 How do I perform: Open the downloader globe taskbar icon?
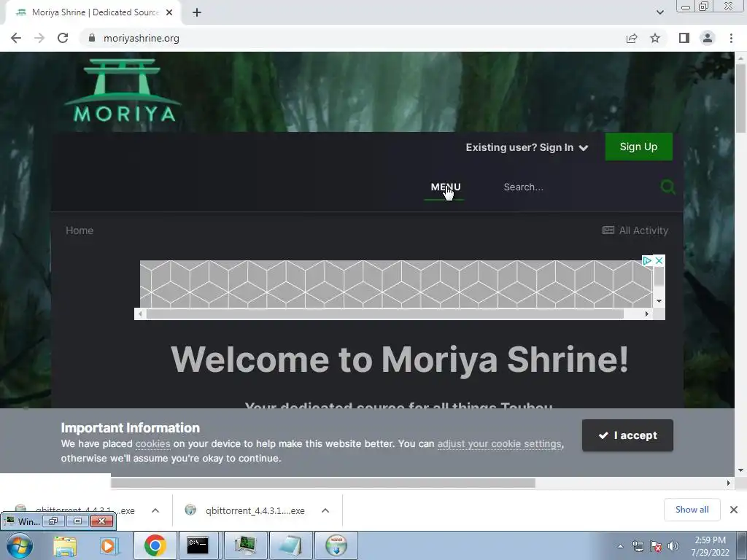336,545
